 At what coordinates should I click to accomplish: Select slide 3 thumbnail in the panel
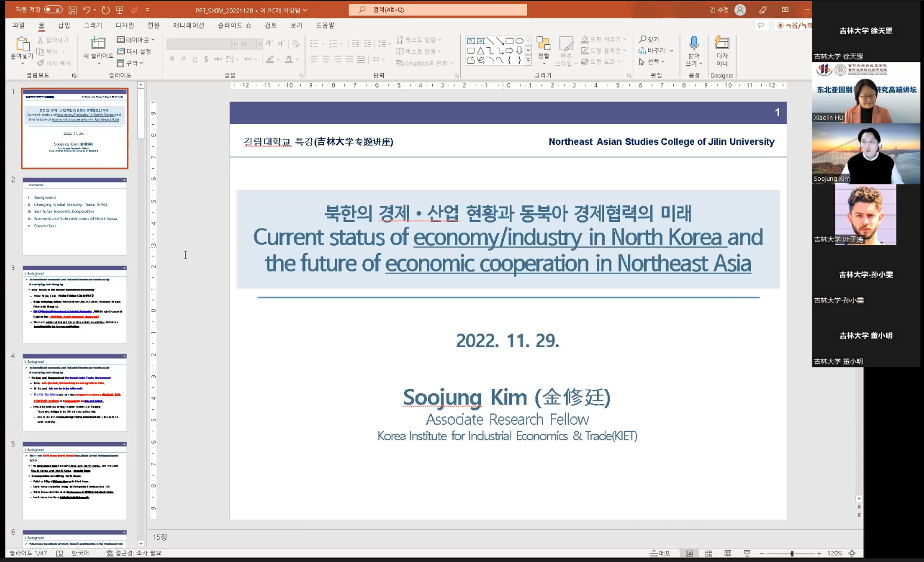tap(75, 304)
